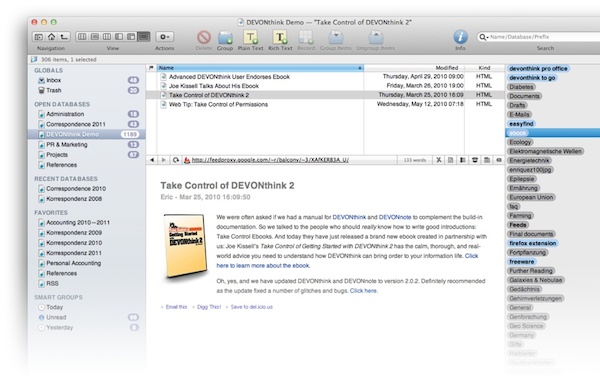Reload the page in the preview bar
This screenshot has height=377, width=600.
176,160
